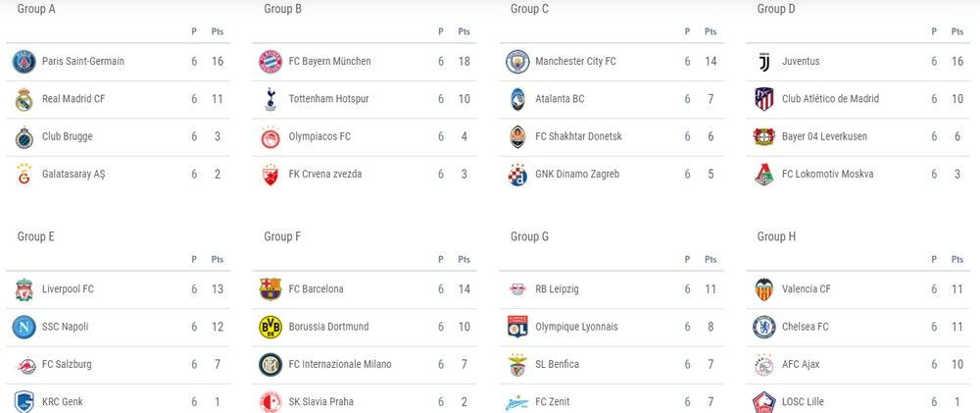The image size is (980, 413).
Task: Click the Olympique Lyonnais logo
Action: (x=516, y=327)
